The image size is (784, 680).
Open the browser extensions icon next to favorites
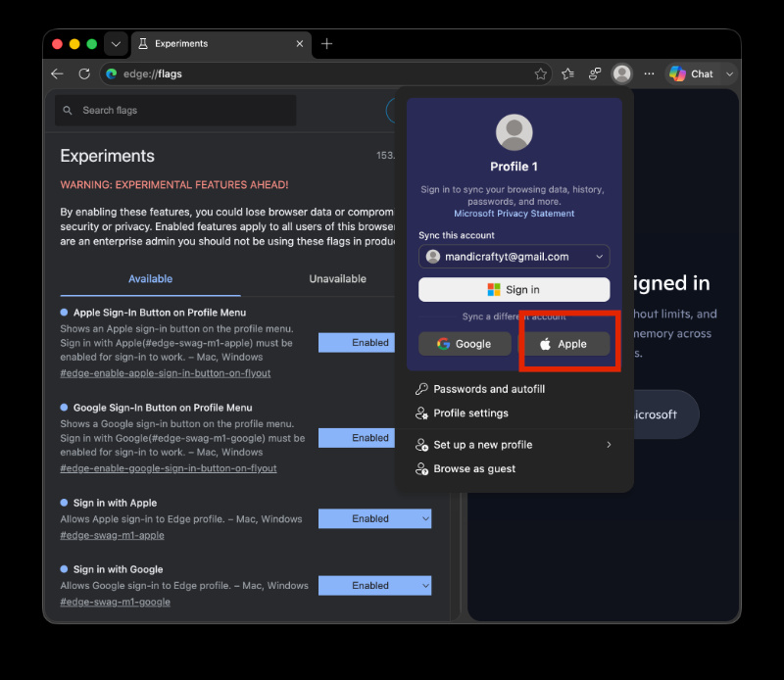coord(595,74)
